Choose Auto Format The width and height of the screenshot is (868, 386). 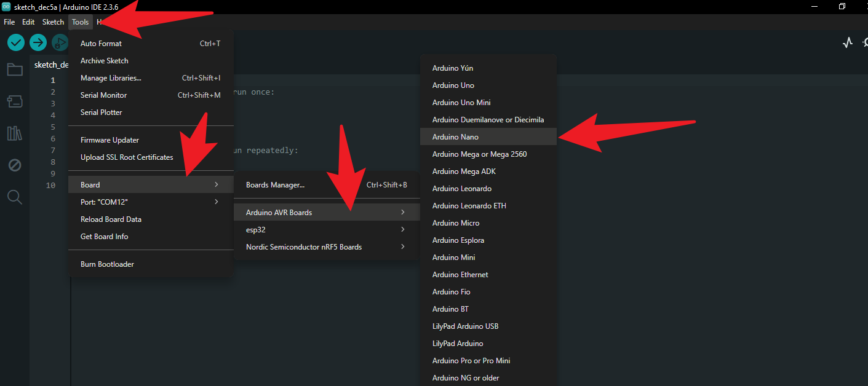pos(151,44)
